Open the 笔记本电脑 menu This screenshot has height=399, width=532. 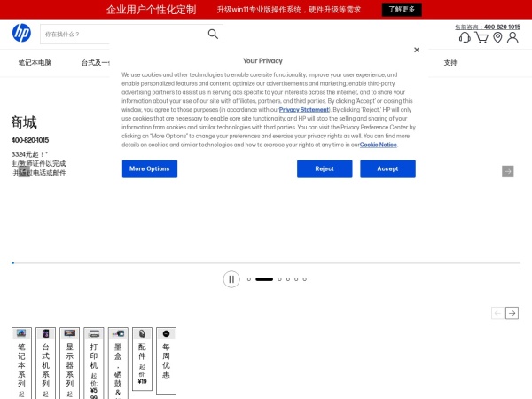point(35,63)
